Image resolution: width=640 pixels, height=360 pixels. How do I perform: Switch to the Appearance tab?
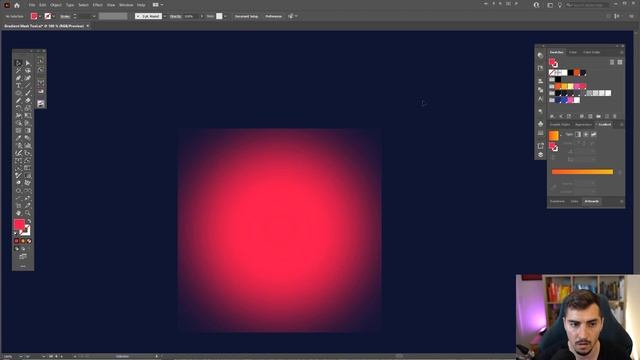tap(583, 124)
